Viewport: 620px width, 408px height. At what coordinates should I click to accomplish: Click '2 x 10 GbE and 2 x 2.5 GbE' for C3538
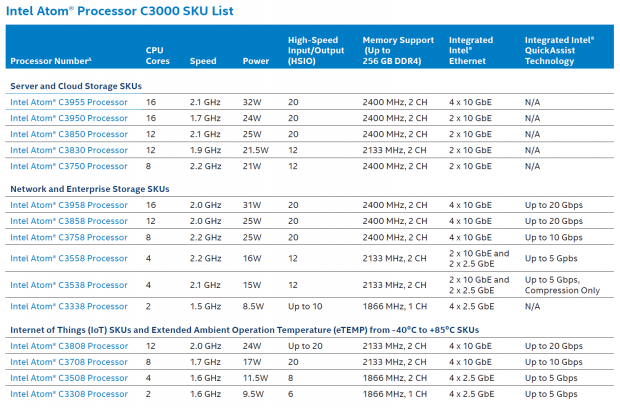[x=479, y=285]
